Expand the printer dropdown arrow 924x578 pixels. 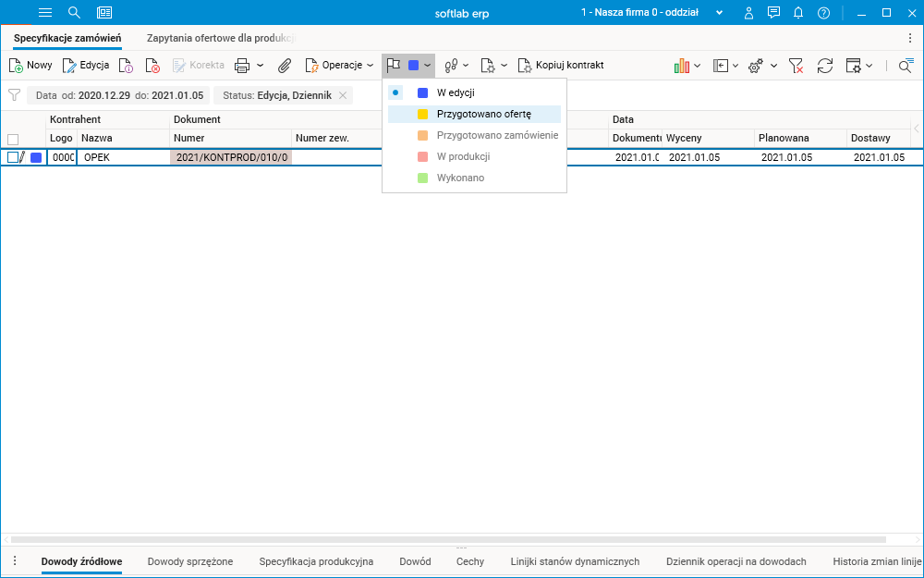coord(260,66)
